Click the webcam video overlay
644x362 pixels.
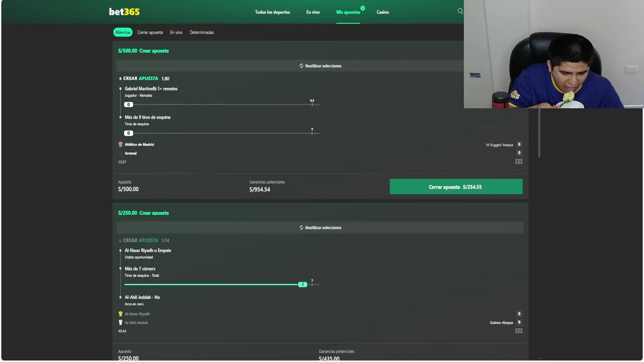(x=553, y=54)
